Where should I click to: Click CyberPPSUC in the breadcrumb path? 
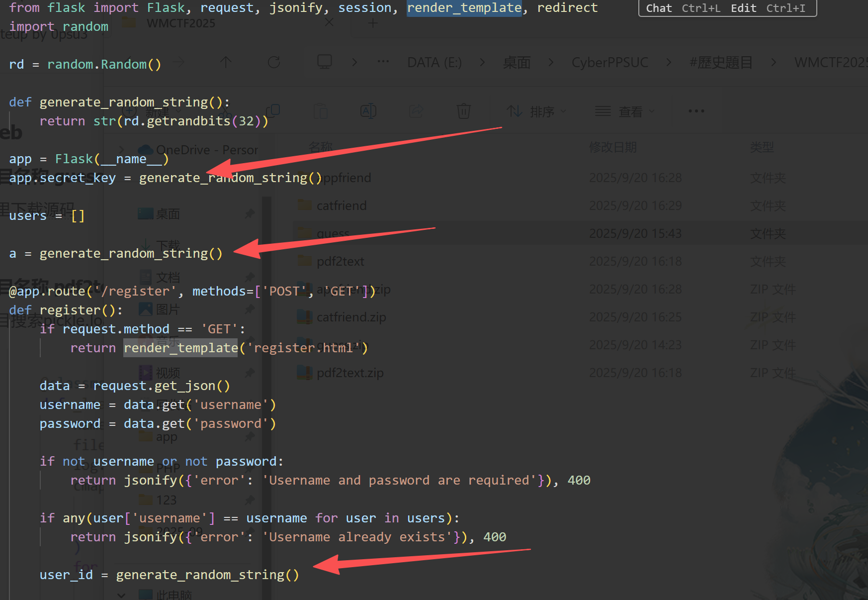click(609, 62)
